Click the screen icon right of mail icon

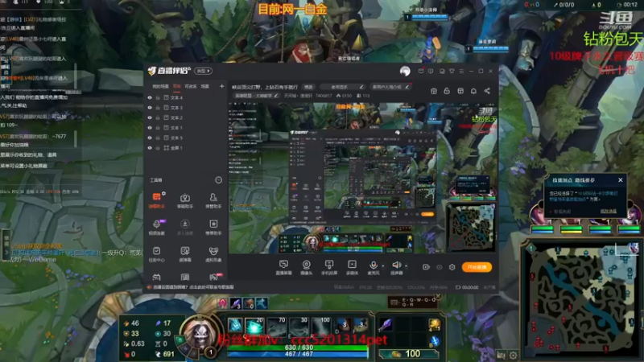point(431,71)
